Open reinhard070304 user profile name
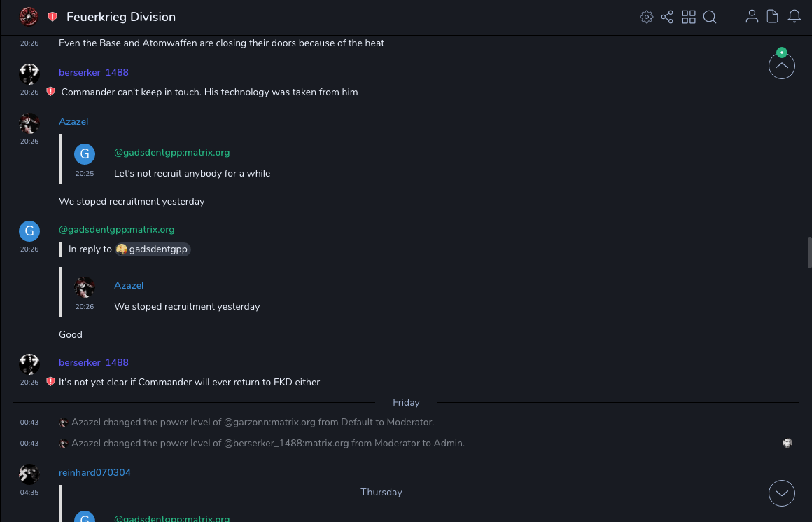 click(x=94, y=472)
